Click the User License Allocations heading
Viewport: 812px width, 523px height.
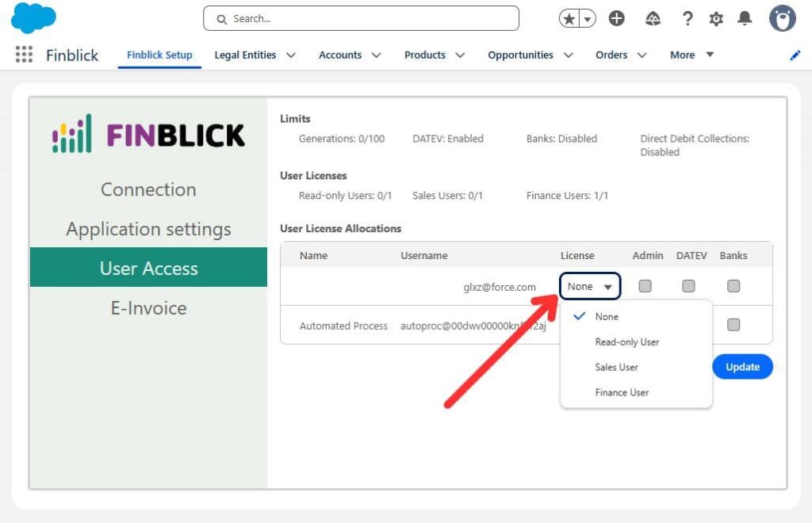[x=340, y=228]
